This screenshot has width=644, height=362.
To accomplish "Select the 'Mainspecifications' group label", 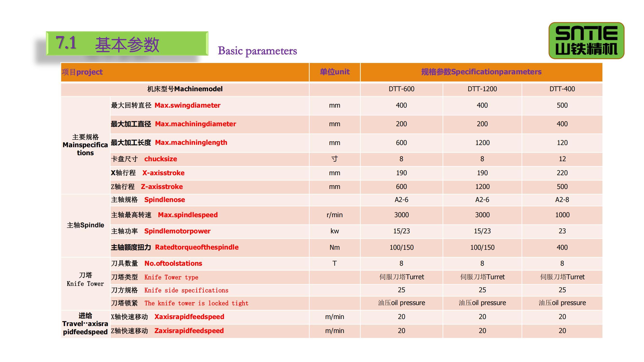I will pos(85,145).
